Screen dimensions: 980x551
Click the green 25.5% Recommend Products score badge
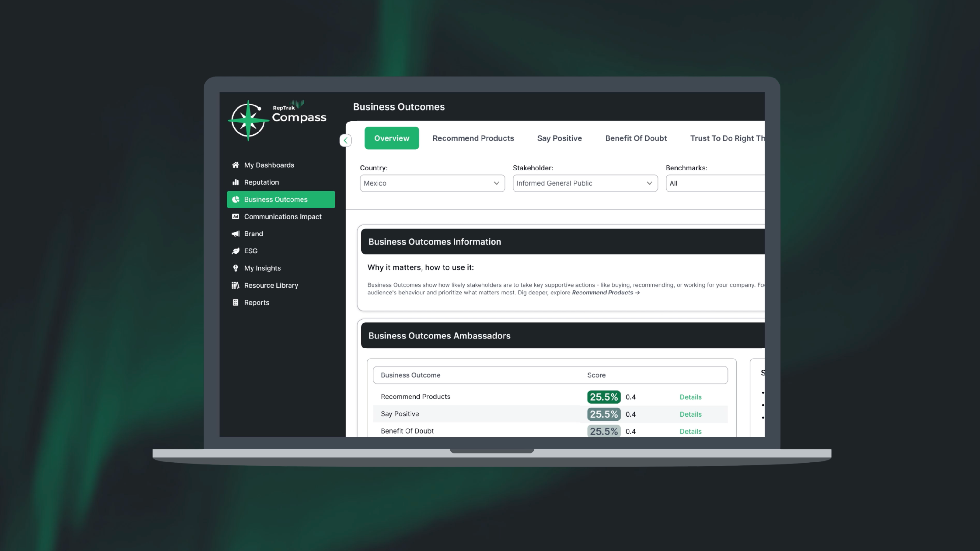pos(603,397)
